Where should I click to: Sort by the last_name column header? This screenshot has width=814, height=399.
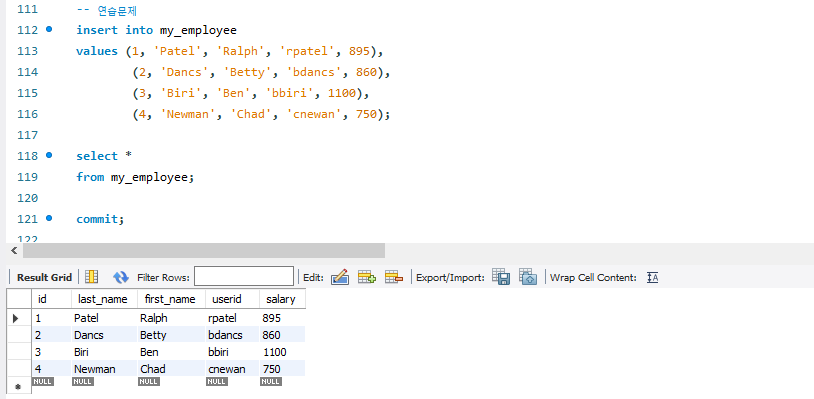pyautogui.click(x=104, y=299)
